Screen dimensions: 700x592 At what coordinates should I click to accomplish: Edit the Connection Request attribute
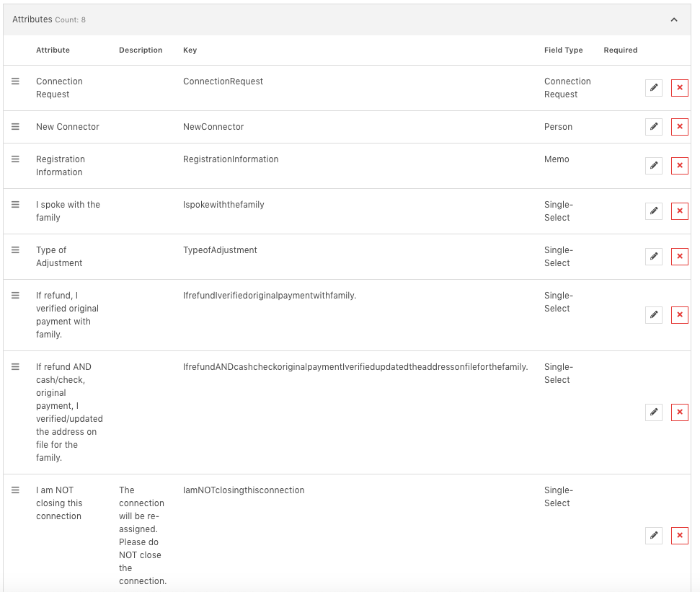(x=654, y=88)
